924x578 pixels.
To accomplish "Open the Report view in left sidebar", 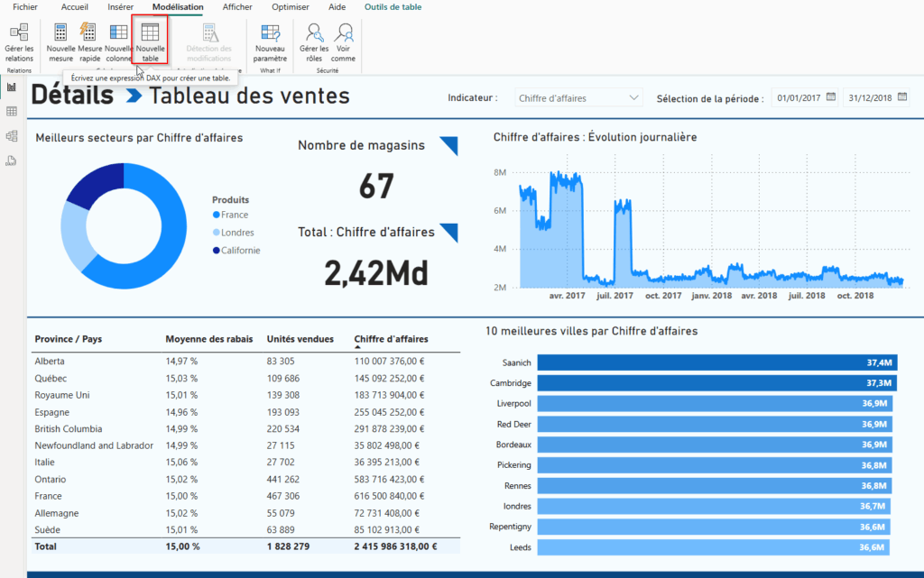I will (x=11, y=87).
